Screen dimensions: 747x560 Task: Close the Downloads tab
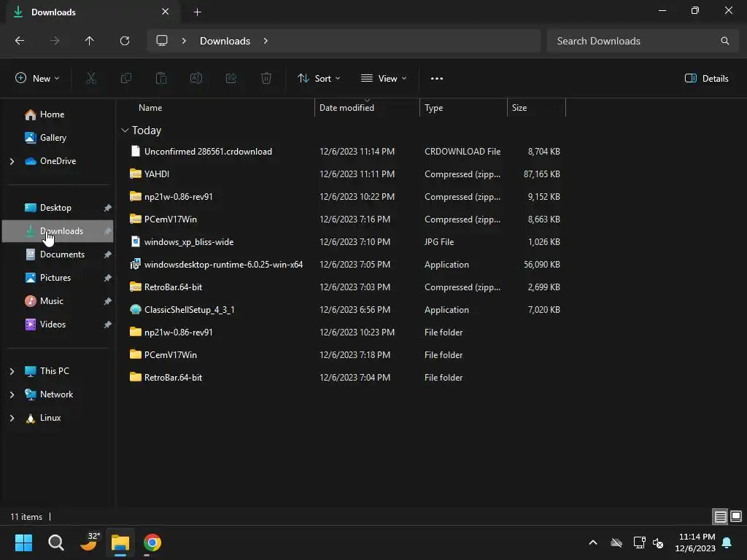(x=165, y=12)
